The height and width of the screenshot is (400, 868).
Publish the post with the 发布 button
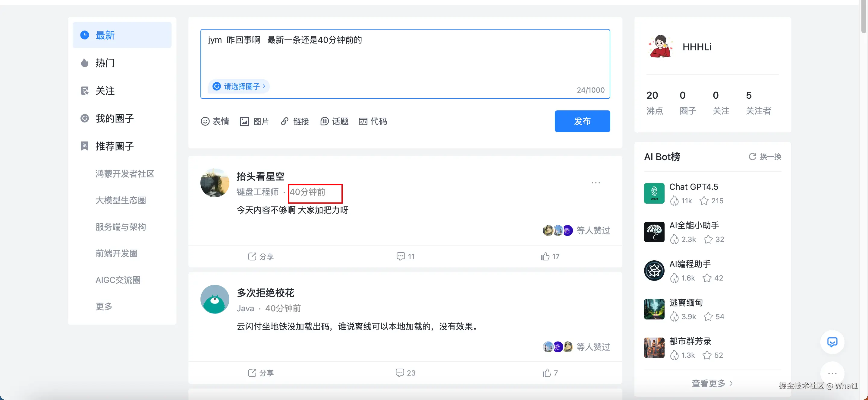tap(582, 121)
